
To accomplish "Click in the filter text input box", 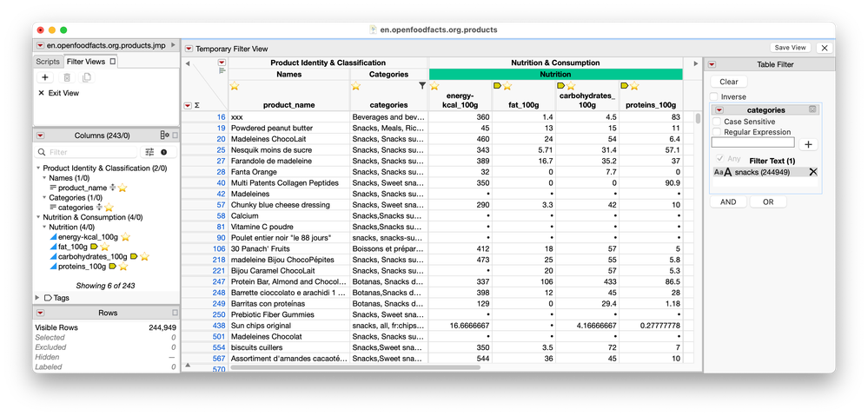I will click(752, 142).
